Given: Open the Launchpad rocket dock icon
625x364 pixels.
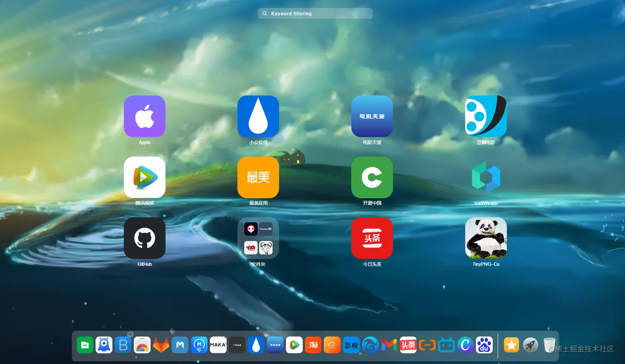Looking at the screenshot, I should (x=531, y=345).
